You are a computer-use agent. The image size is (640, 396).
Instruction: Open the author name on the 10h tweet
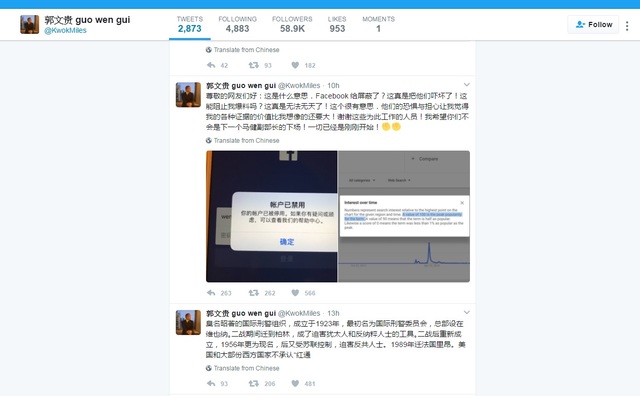pyautogui.click(x=241, y=86)
